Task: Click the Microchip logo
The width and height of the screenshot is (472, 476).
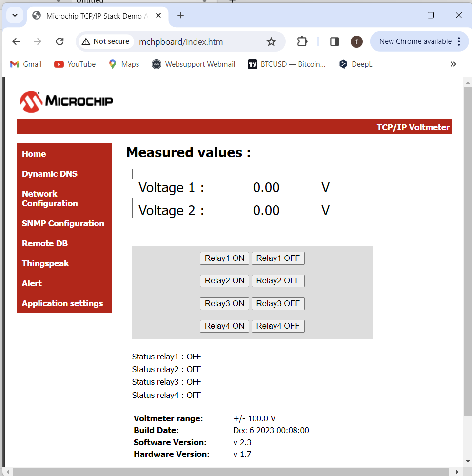Action: (x=66, y=102)
